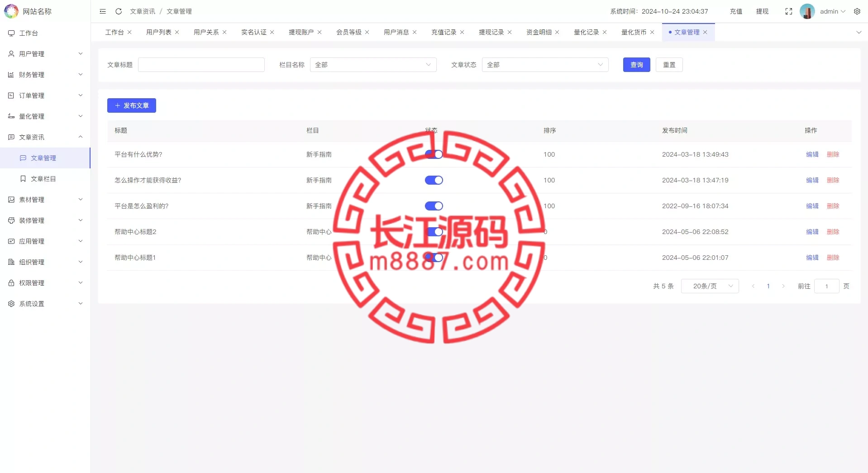Click 查询 search button
Screen dimensions: 868x473
click(637, 65)
